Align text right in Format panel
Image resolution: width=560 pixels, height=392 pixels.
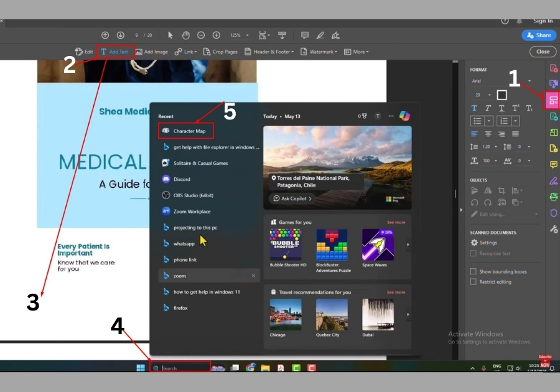(502, 134)
